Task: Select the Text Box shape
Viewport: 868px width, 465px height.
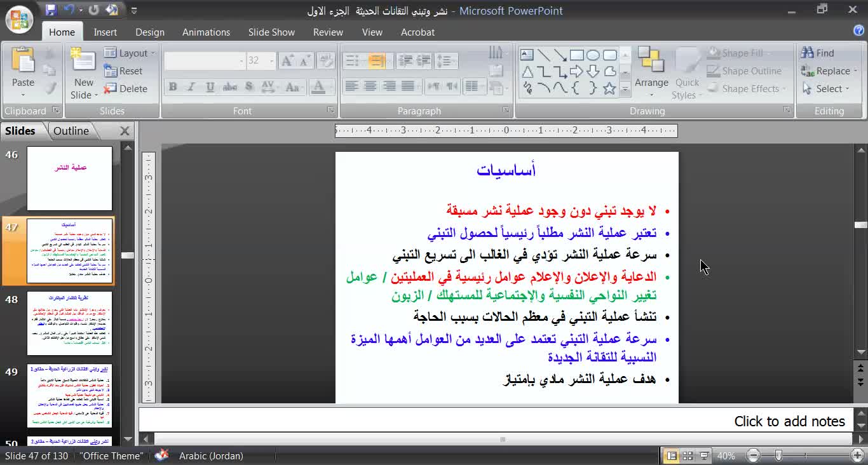Action: pos(527,55)
